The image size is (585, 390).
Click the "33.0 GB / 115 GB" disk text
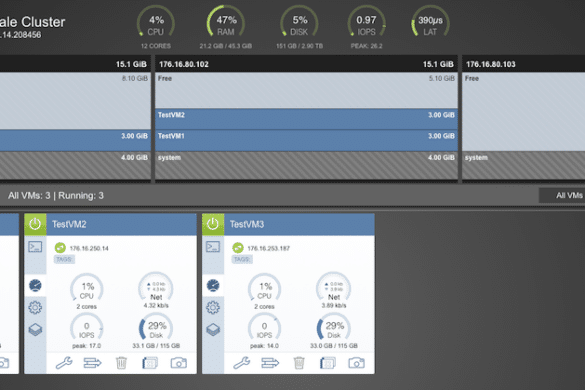334,346
